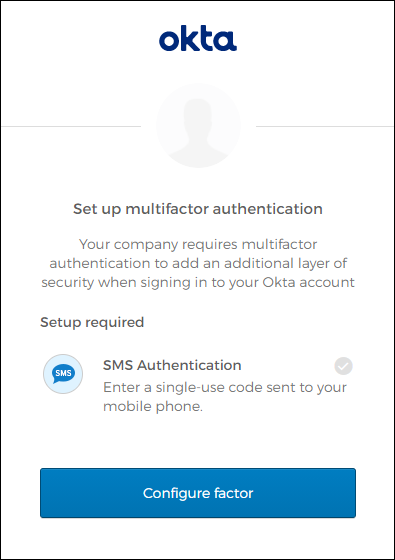
Task: Click the letter 'k' in the okta logo
Action: 189,38
